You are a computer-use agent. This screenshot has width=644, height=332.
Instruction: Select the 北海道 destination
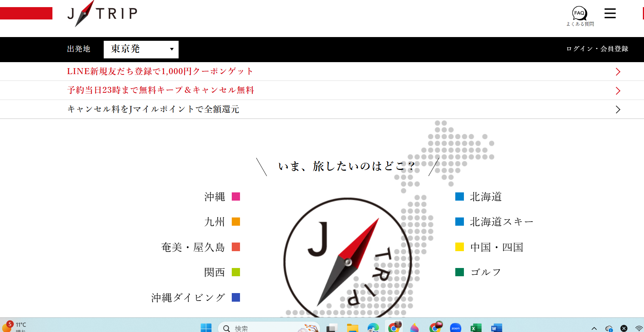pos(486,197)
